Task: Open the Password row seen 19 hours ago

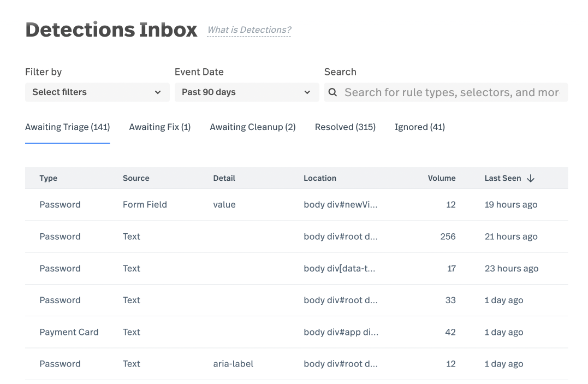Action: (x=296, y=205)
